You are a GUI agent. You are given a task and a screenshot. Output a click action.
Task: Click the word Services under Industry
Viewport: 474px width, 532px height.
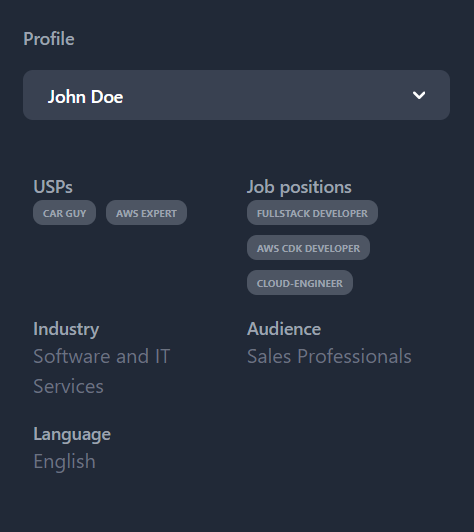[68, 386]
